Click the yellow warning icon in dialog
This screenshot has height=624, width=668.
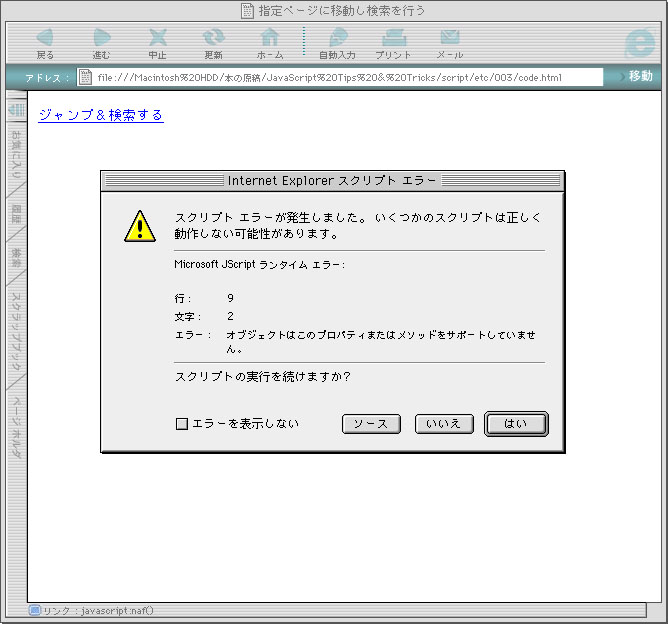[x=140, y=226]
